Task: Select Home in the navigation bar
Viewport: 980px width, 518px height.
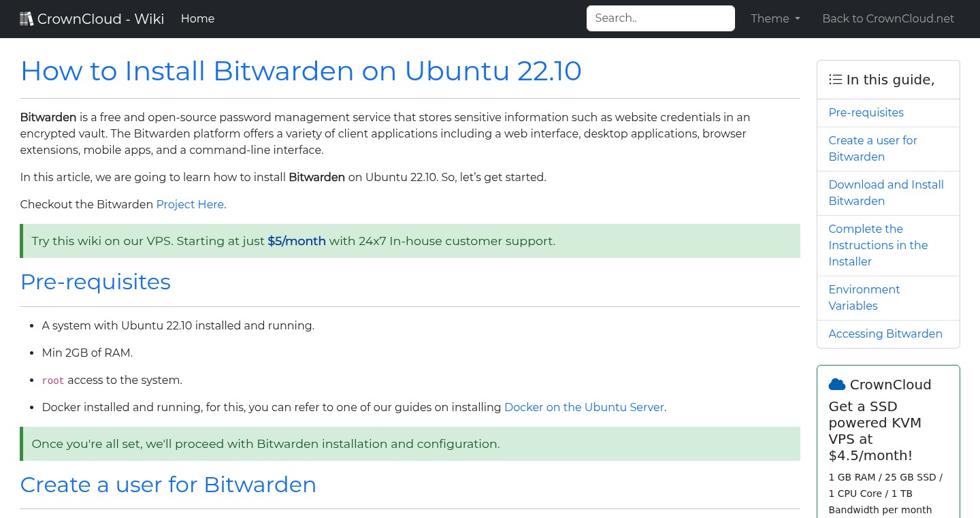Action: pyautogui.click(x=197, y=18)
